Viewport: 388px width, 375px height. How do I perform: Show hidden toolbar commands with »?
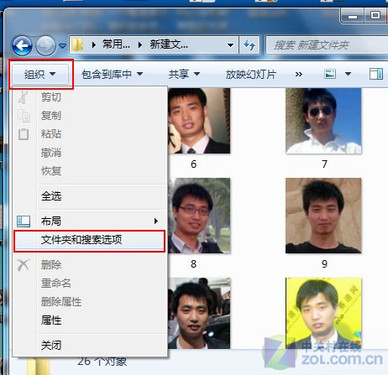click(299, 74)
